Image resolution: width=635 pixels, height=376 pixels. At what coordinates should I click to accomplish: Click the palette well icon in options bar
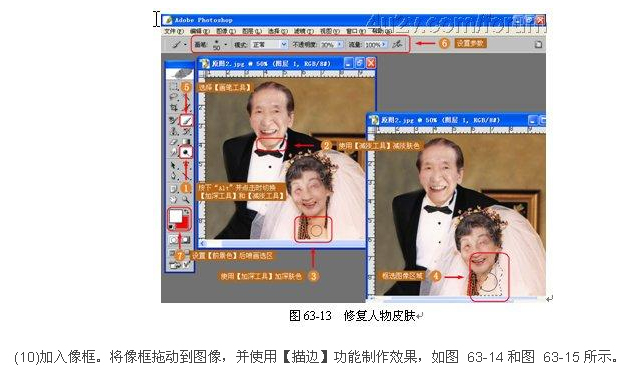(x=538, y=45)
